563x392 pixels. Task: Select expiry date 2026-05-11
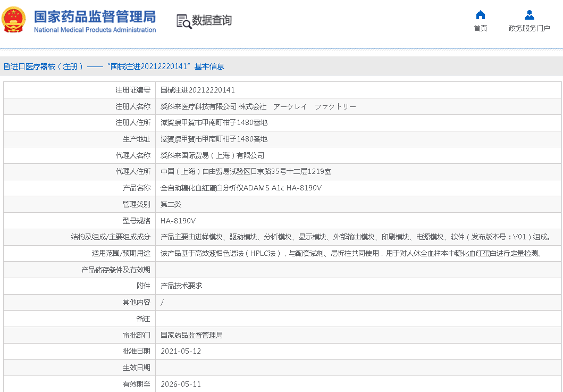pyautogui.click(x=181, y=384)
